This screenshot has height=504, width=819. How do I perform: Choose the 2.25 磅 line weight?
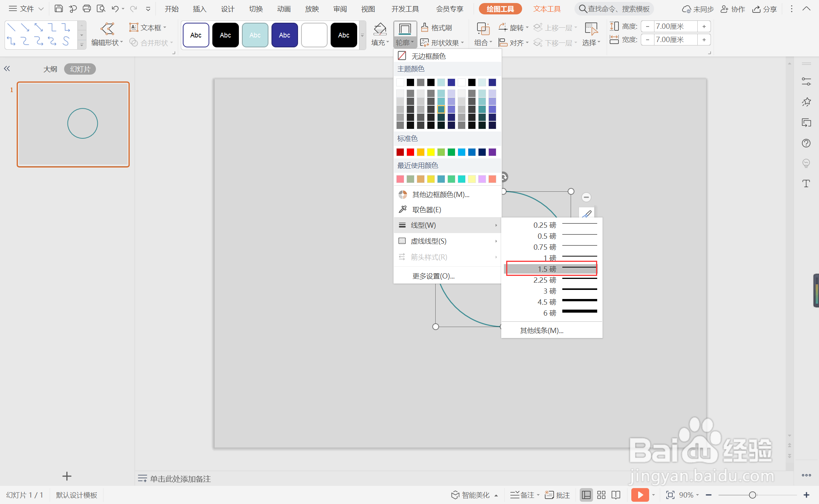(x=552, y=280)
